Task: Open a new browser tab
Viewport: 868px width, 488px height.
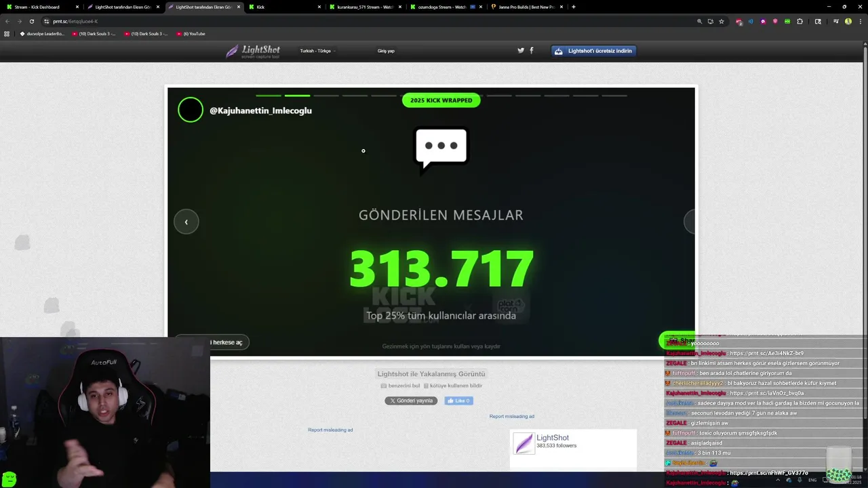Action: click(x=574, y=7)
